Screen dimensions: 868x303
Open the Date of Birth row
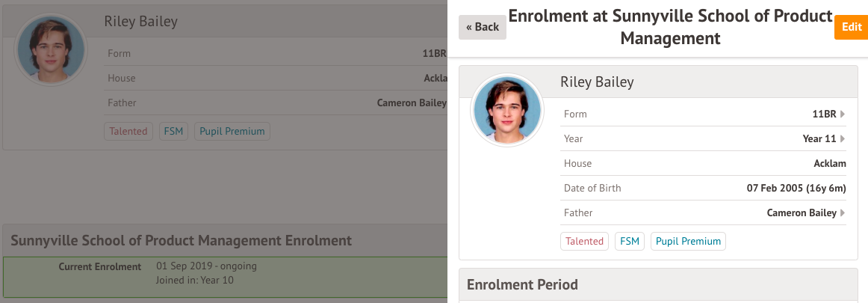tap(704, 189)
